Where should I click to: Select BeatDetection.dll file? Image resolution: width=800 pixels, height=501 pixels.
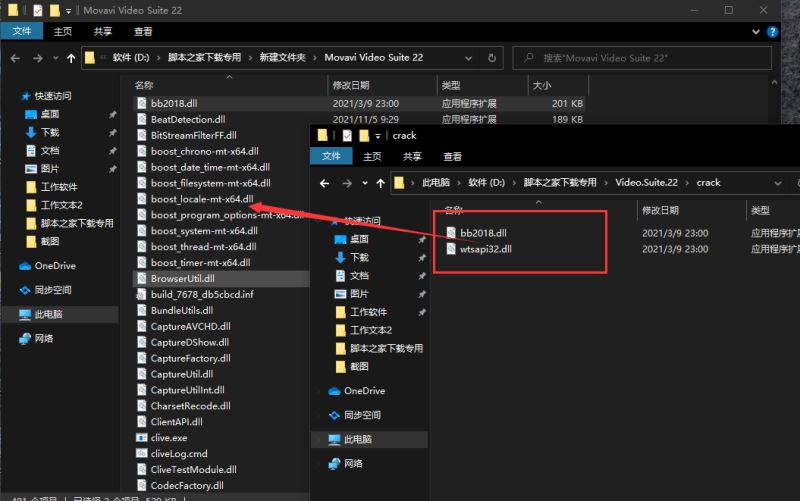(188, 119)
